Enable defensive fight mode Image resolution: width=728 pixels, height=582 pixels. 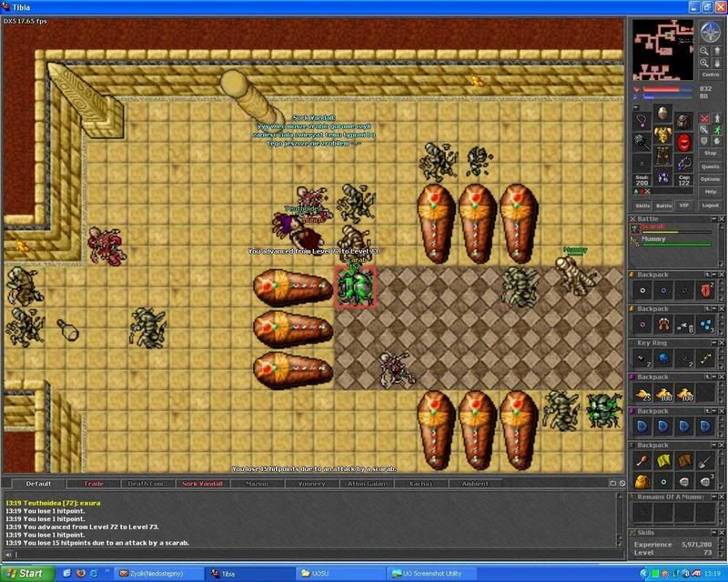tap(704, 141)
